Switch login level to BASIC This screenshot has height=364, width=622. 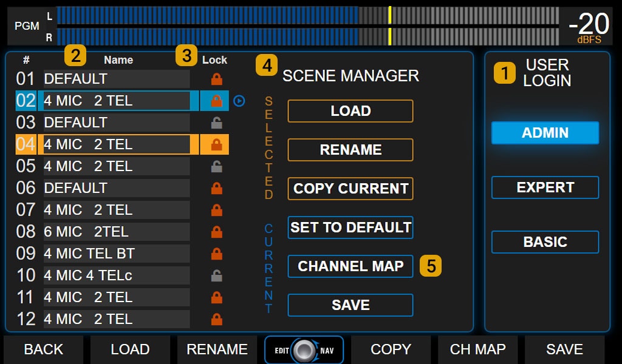pyautogui.click(x=544, y=242)
